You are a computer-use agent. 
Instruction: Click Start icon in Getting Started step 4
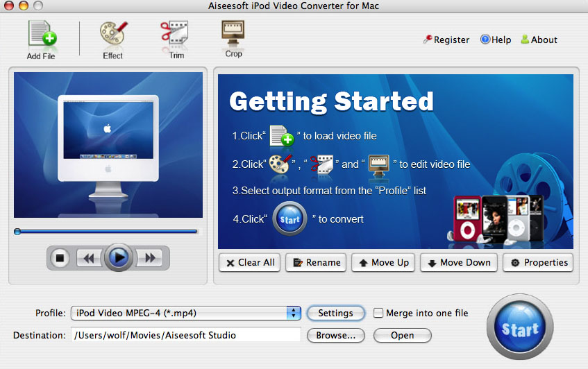tap(289, 218)
